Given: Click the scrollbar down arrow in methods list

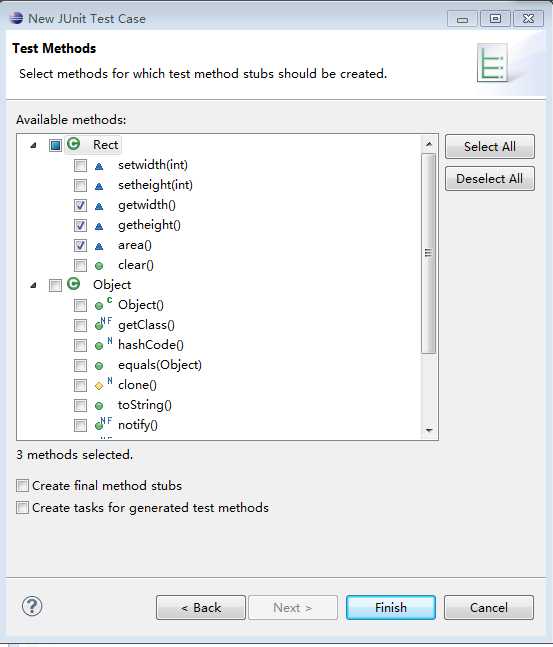Looking at the screenshot, I should click(429, 430).
